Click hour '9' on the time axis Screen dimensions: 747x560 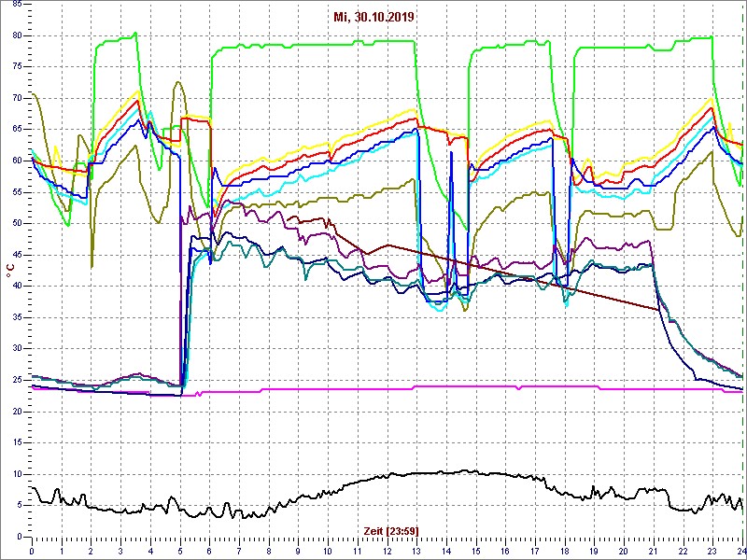[298, 549]
